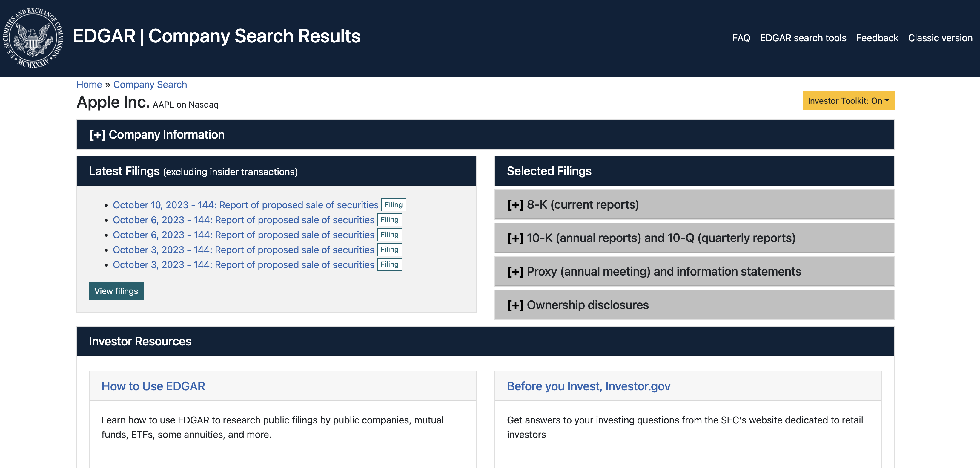Open How to Use EDGAR link
The image size is (980, 468).
point(153,386)
